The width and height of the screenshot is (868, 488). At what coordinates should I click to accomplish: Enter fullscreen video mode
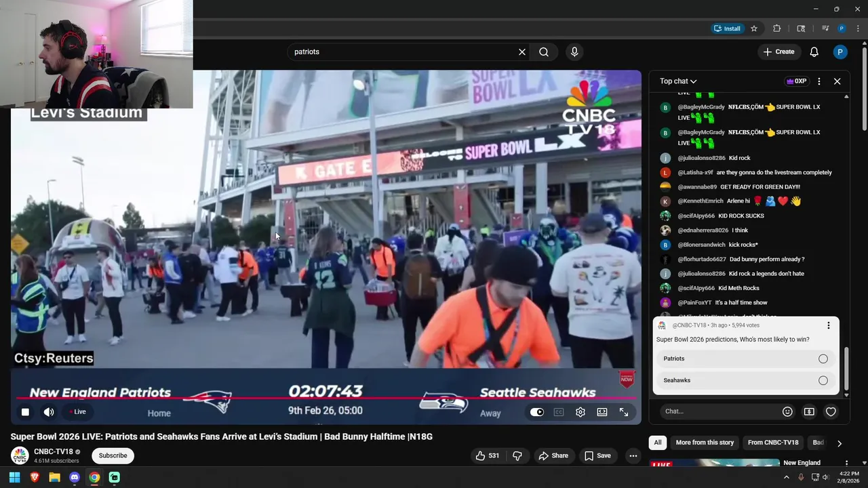[624, 412]
